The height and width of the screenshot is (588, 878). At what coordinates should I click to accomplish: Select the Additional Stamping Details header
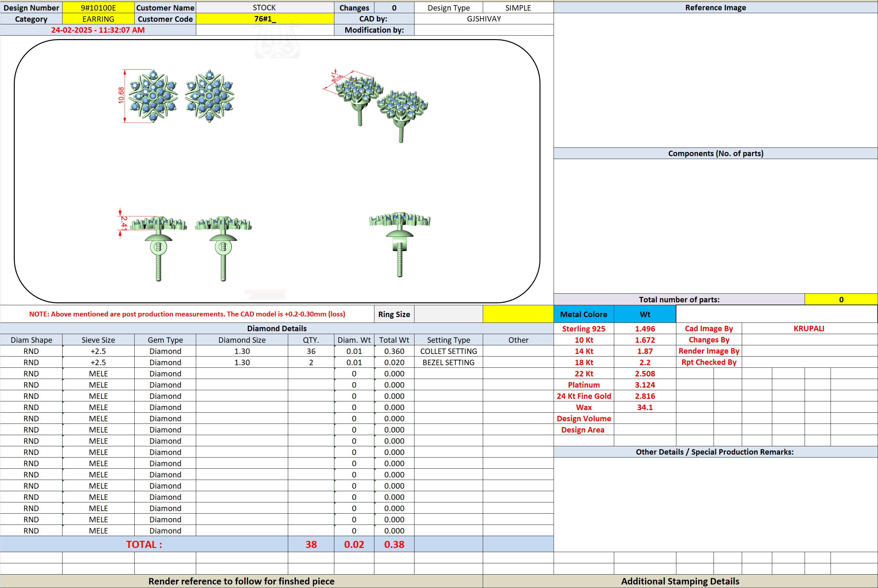[x=680, y=581]
